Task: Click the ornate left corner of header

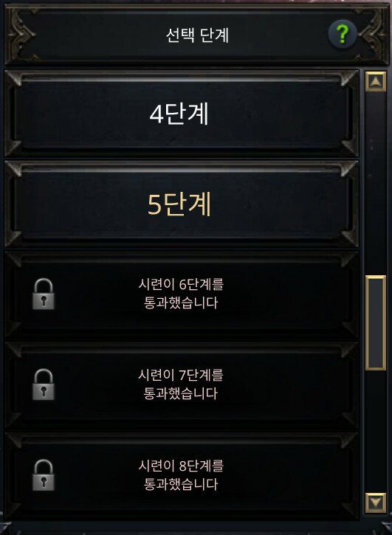Action: pos(21,34)
